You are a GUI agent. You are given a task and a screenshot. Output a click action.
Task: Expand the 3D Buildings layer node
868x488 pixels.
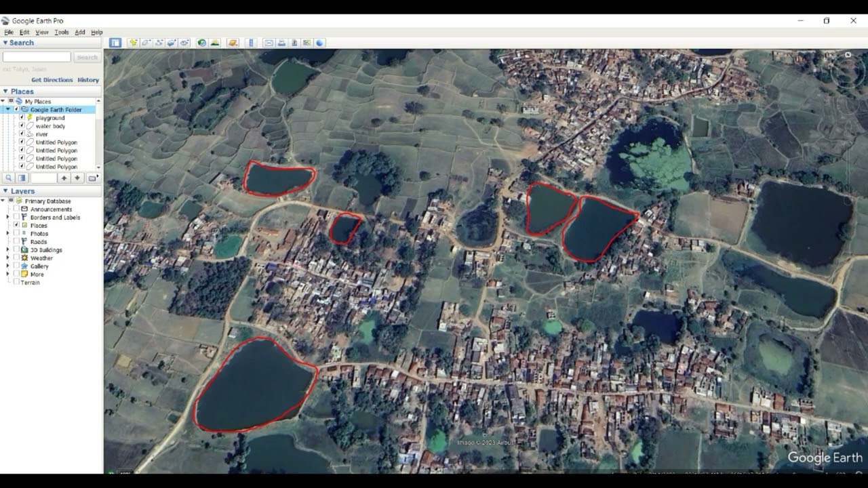tap(8, 249)
